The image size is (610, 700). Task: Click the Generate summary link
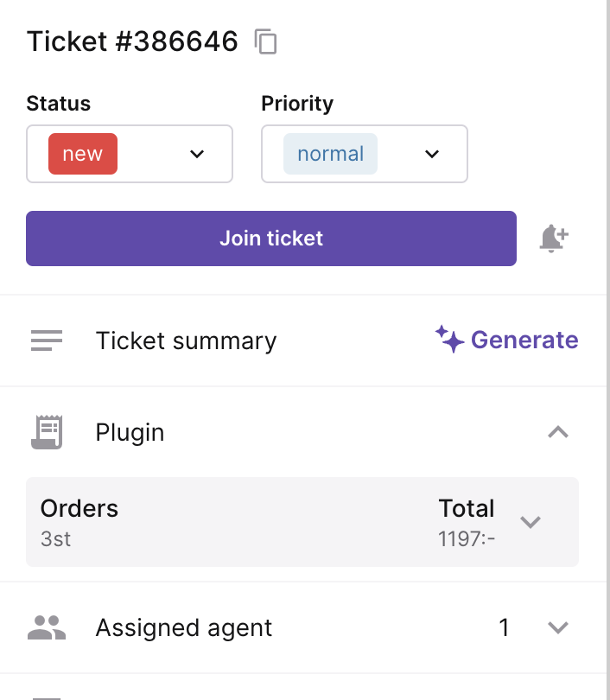point(524,340)
